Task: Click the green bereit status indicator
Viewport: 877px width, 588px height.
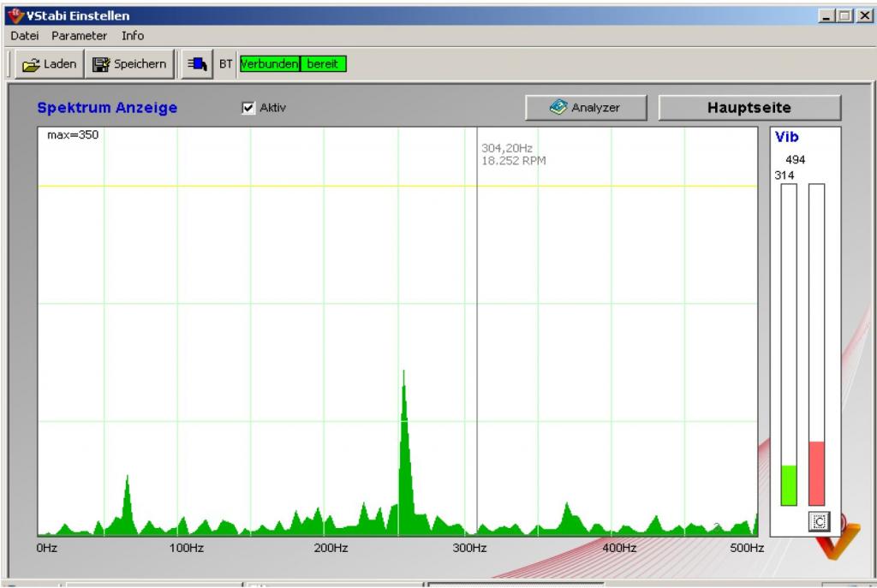Action: coord(323,64)
